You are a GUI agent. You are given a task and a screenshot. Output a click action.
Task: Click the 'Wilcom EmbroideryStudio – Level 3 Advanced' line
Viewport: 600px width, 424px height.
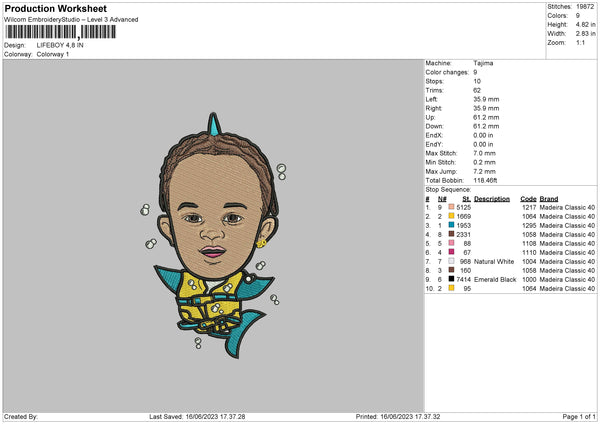pyautogui.click(x=71, y=20)
